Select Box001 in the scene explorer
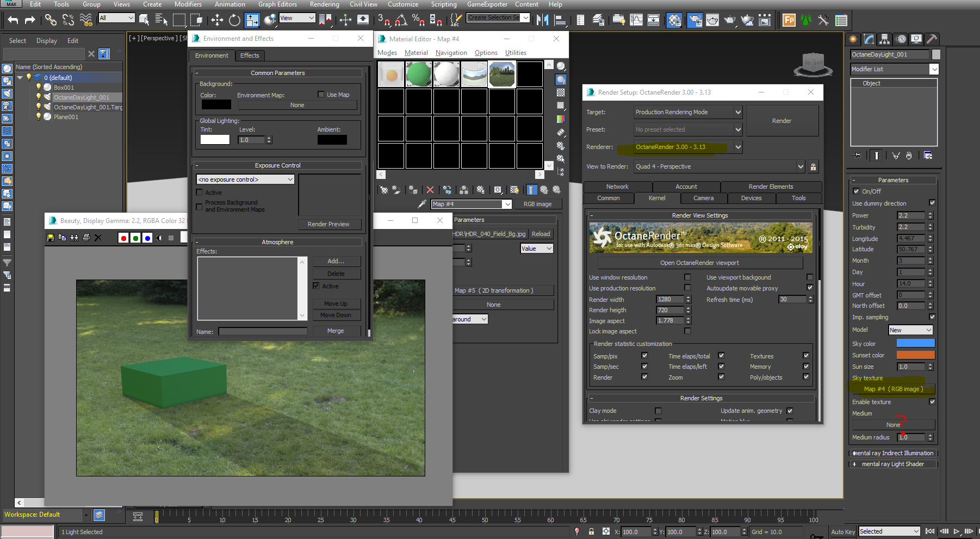The height and width of the screenshot is (539, 980). click(x=64, y=88)
